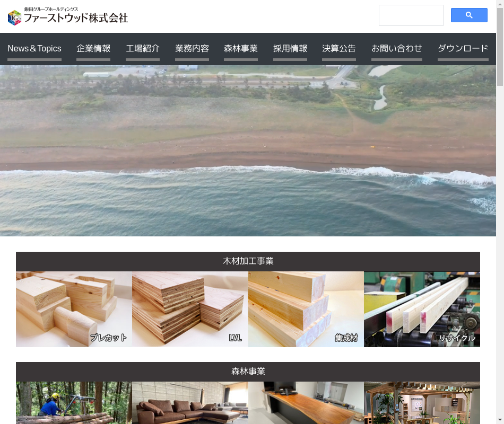Select the LVL product thumbnail
The image size is (504, 424).
point(190,309)
